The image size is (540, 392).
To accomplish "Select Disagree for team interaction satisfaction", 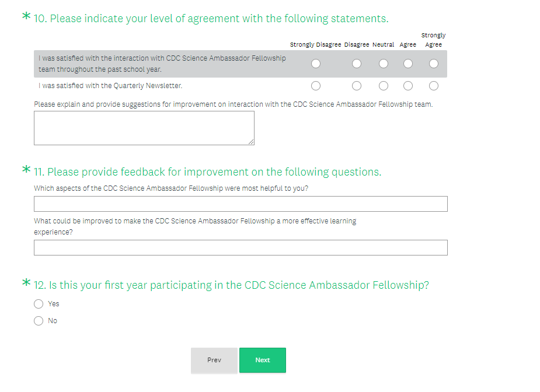I will (357, 64).
